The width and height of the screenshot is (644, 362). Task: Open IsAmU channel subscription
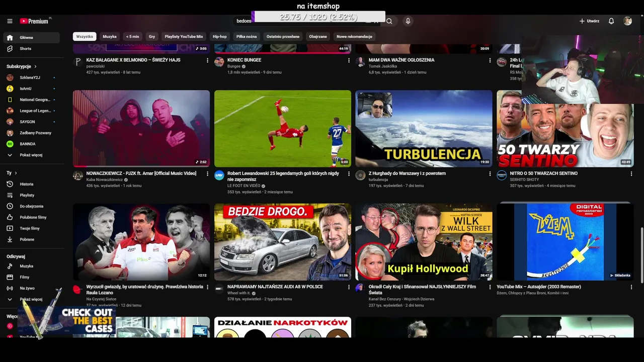[x=31, y=88]
